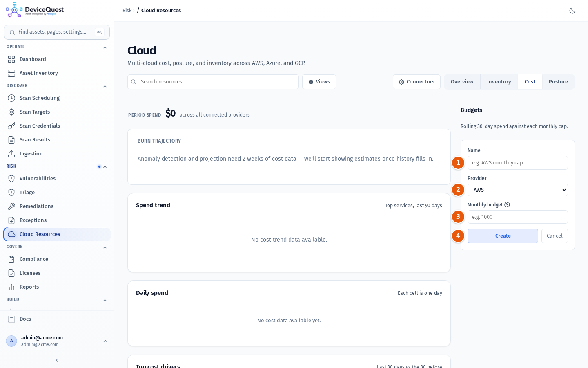The width and height of the screenshot is (588, 368).
Task: Select the Cost tab
Action: click(x=530, y=82)
